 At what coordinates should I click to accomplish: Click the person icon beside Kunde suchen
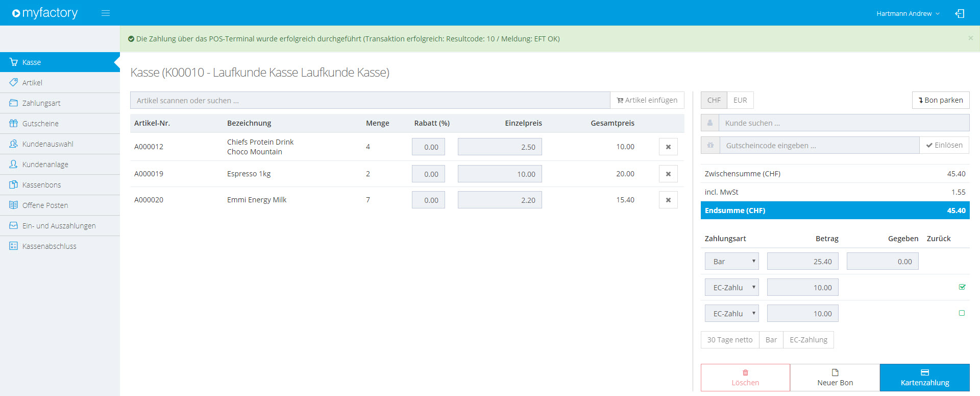coord(709,123)
